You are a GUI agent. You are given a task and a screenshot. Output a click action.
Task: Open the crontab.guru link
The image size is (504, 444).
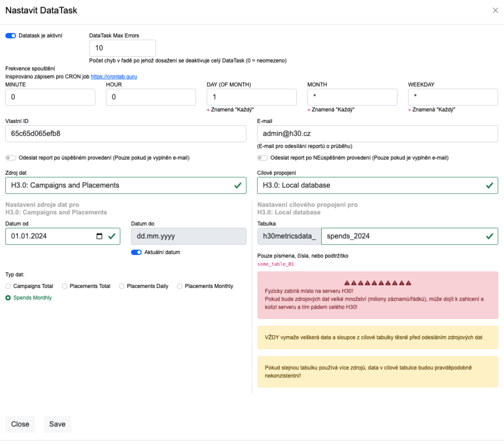114,77
